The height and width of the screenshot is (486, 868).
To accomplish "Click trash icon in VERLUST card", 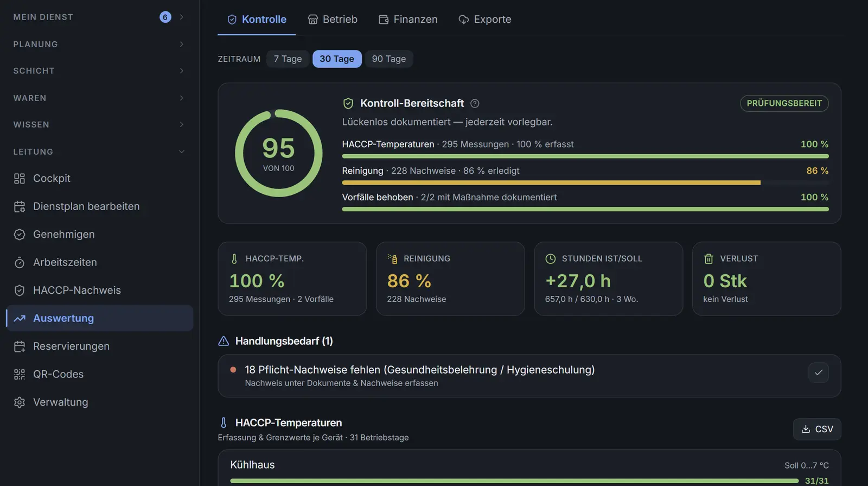I will point(709,259).
